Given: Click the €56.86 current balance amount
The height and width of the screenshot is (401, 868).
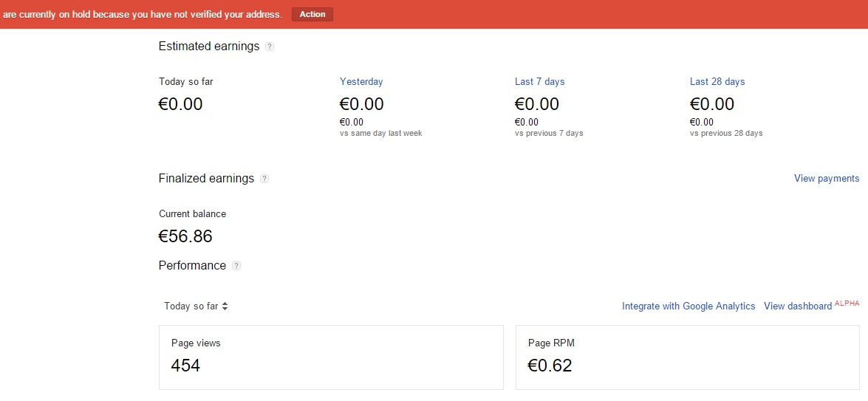Looking at the screenshot, I should (x=185, y=236).
